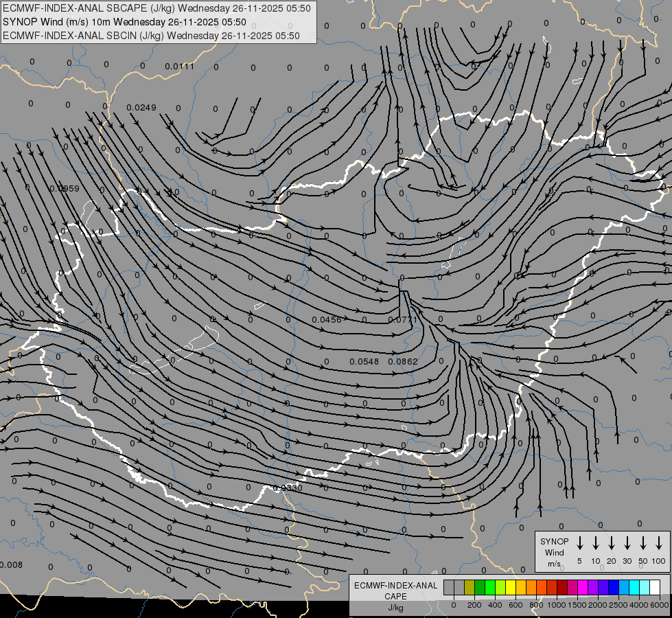Click the 0.0548 value on the map

pos(364,362)
